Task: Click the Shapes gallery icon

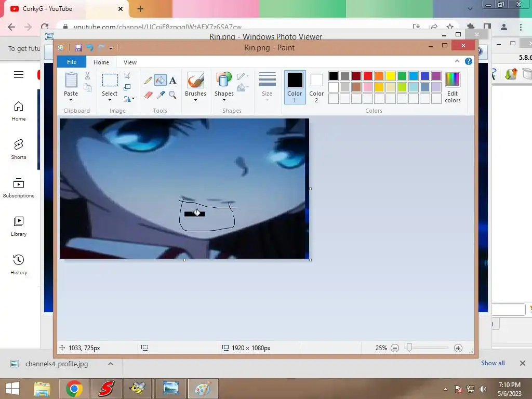Action: 224,80
